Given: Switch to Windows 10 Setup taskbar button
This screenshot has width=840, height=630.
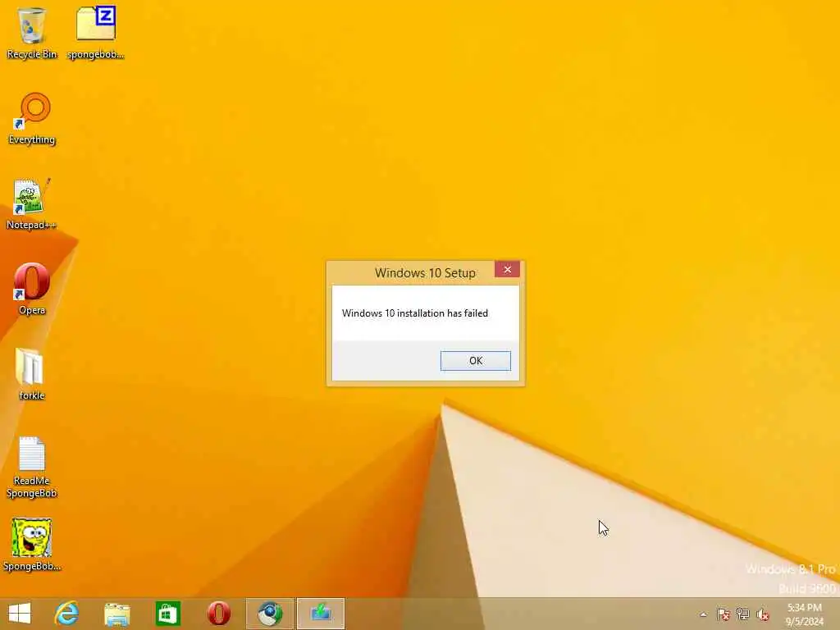Looking at the screenshot, I should pos(321,614).
